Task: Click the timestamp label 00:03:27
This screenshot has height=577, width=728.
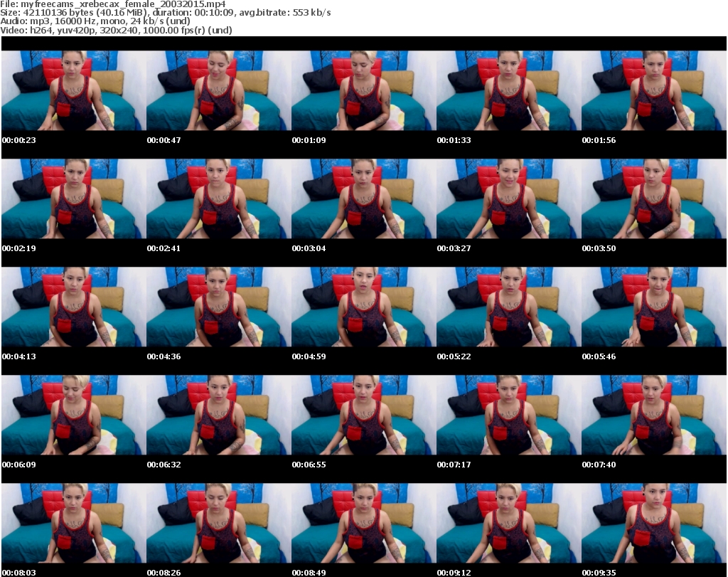Action: tap(454, 248)
